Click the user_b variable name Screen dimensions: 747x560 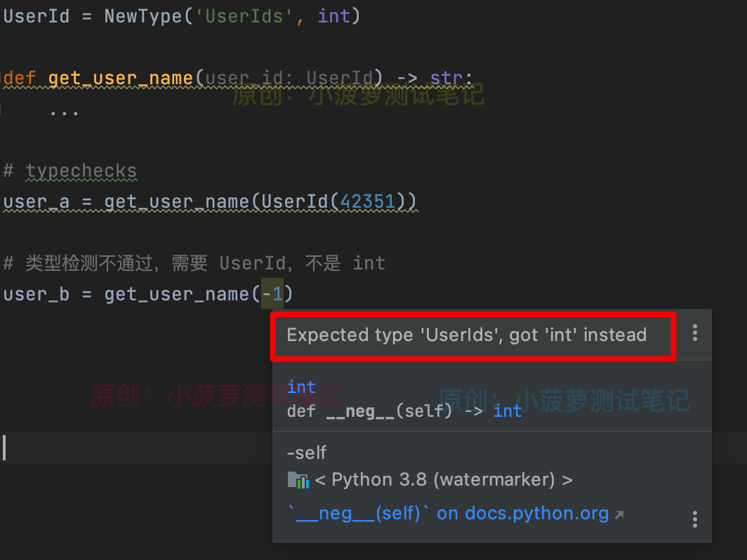[37, 294]
